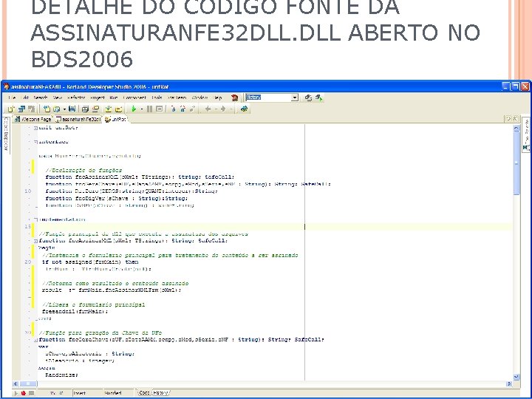Viewport: 532px width, 399px height.
Task: Run the project with green play icon
Action: pyautogui.click(x=134, y=109)
